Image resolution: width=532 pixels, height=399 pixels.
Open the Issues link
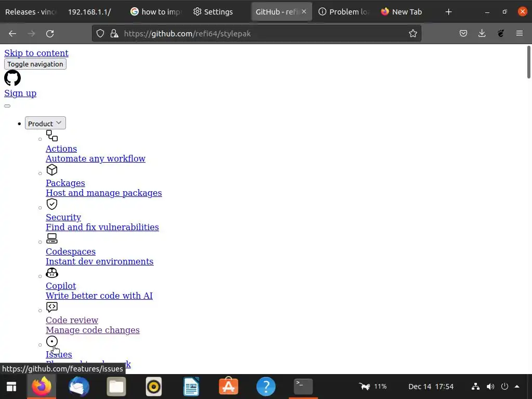pyautogui.click(x=59, y=354)
